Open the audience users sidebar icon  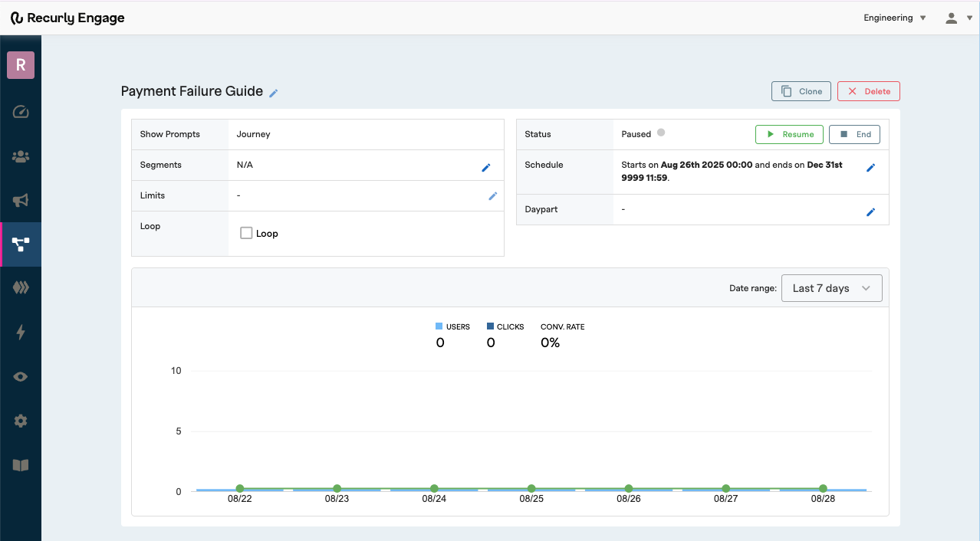coord(21,156)
